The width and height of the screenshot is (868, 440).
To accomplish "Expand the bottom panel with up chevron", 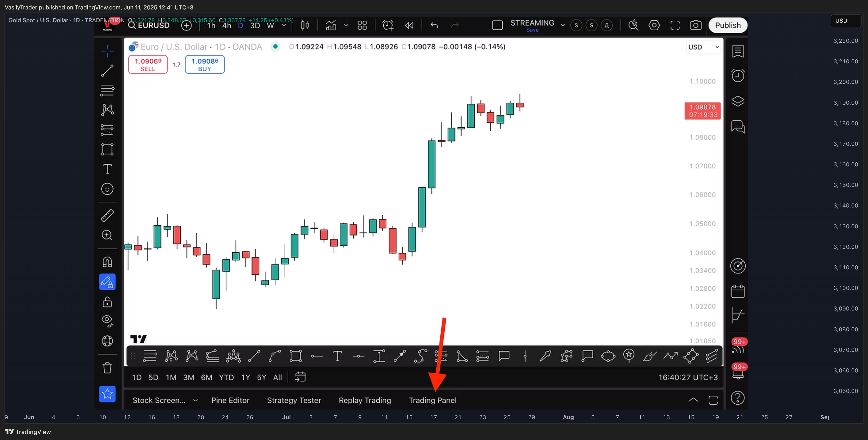I will point(693,400).
